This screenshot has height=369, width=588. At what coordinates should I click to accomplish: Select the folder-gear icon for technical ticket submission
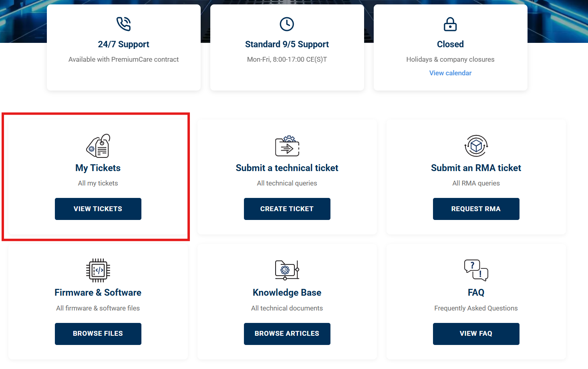coord(287,146)
